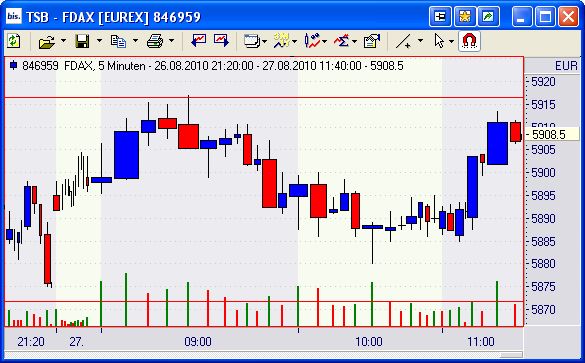Open file with the folder icon
Image resolution: width=585 pixels, height=363 pixels.
click(x=47, y=41)
